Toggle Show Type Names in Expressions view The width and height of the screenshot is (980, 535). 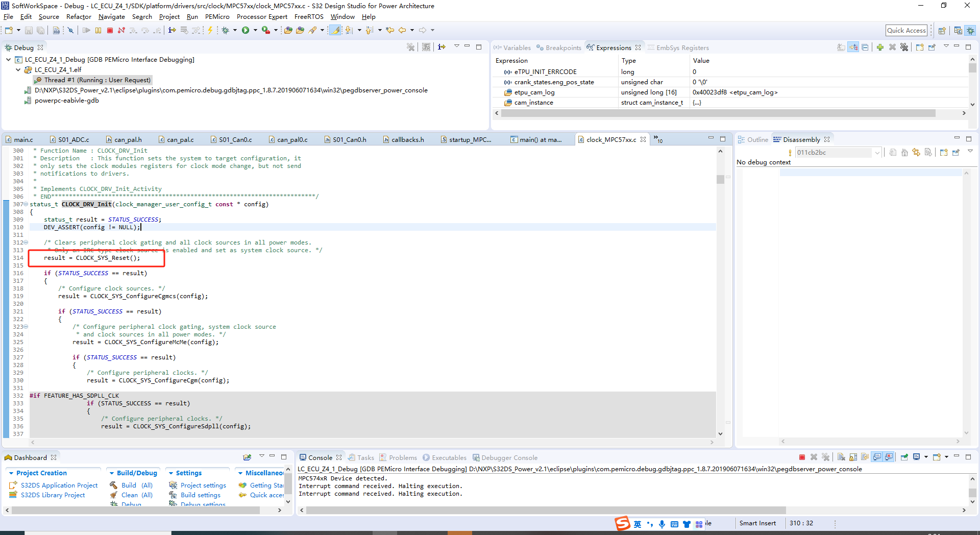point(841,47)
